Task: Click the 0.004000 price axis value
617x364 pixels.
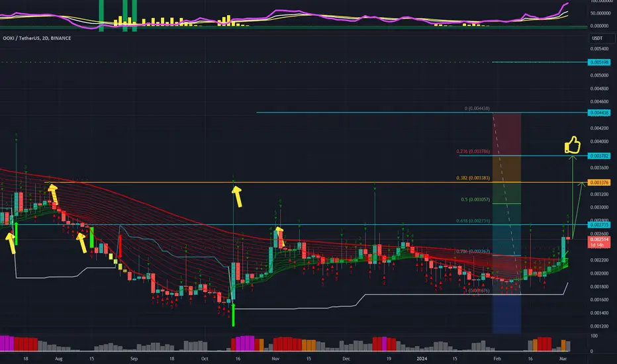Action: tap(599, 141)
